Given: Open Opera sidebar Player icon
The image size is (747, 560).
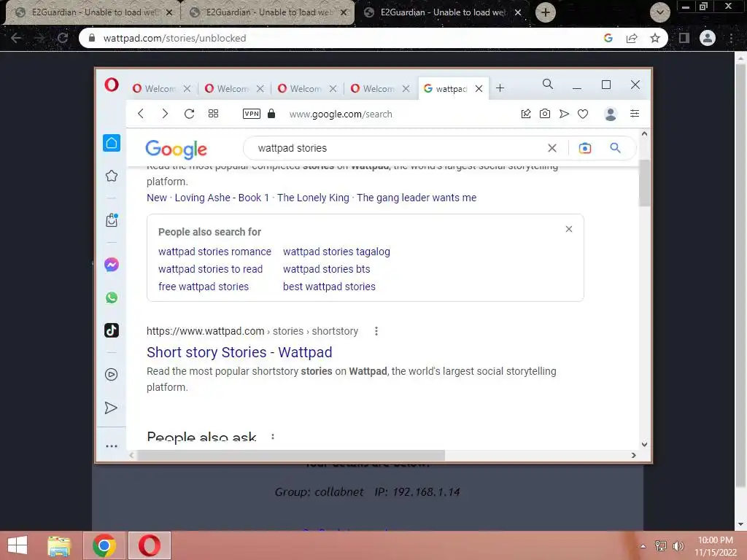Looking at the screenshot, I should point(111,375).
